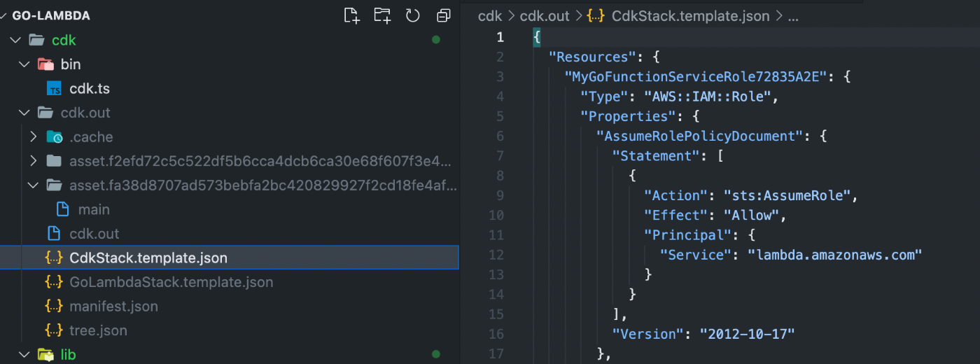Collapse the cdk.out folder chevron
980x364 pixels.
coord(24,113)
